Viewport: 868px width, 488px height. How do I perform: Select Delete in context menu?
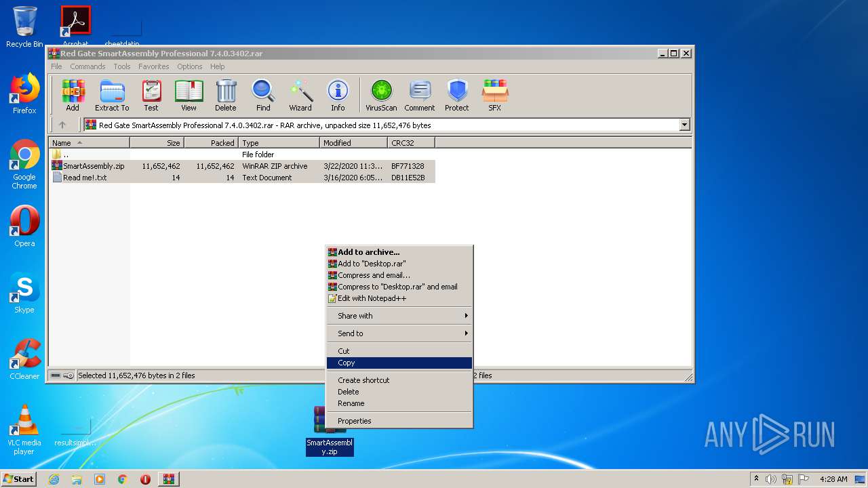[399, 392]
